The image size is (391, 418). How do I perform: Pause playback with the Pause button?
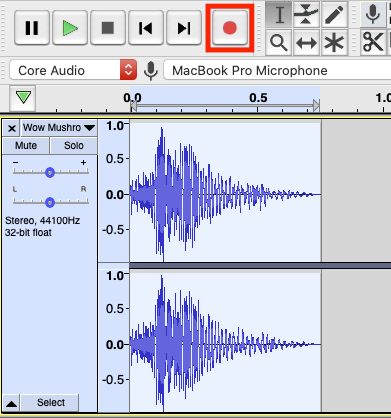pos(32,28)
